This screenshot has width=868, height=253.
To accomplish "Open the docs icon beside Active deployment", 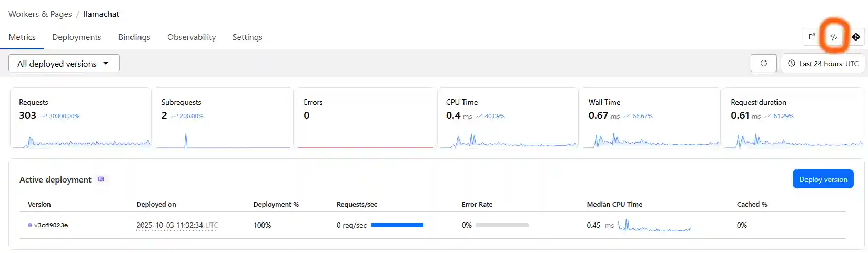I will [101, 179].
